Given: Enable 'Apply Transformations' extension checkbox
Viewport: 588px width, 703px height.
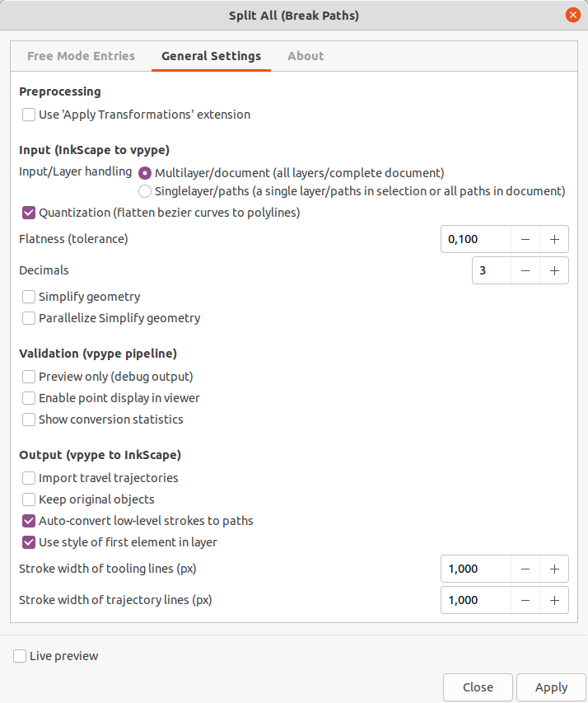Looking at the screenshot, I should point(29,115).
